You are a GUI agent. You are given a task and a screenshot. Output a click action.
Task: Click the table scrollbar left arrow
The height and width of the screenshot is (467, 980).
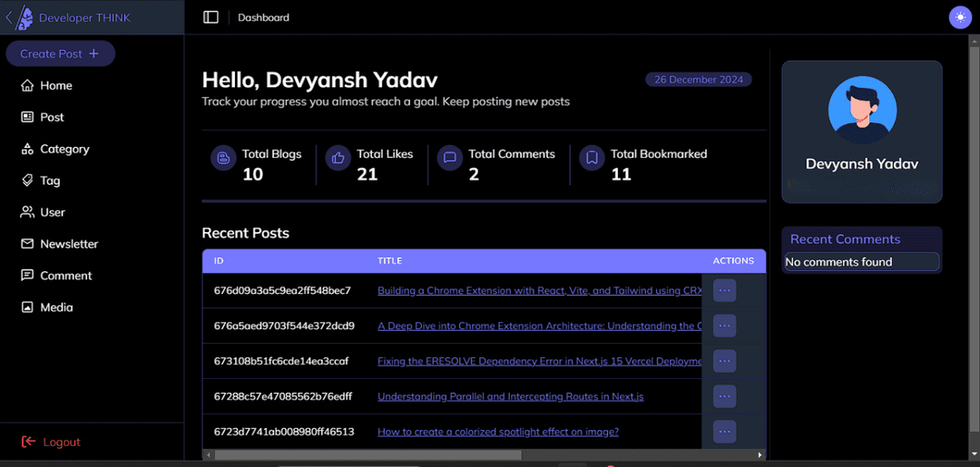tap(208, 455)
